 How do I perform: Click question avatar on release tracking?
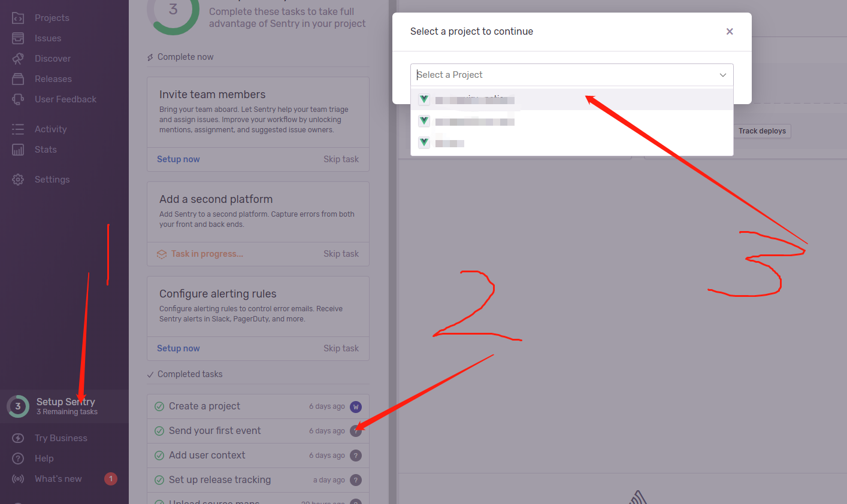356,480
